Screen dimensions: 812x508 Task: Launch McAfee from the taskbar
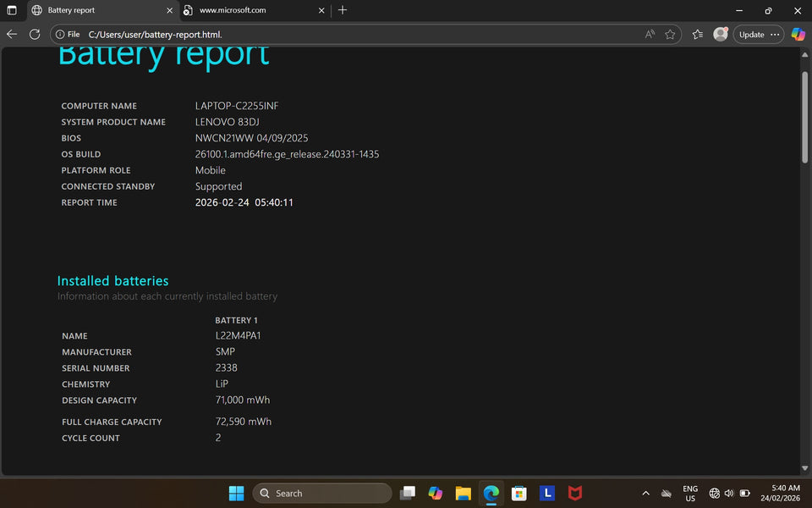575,494
